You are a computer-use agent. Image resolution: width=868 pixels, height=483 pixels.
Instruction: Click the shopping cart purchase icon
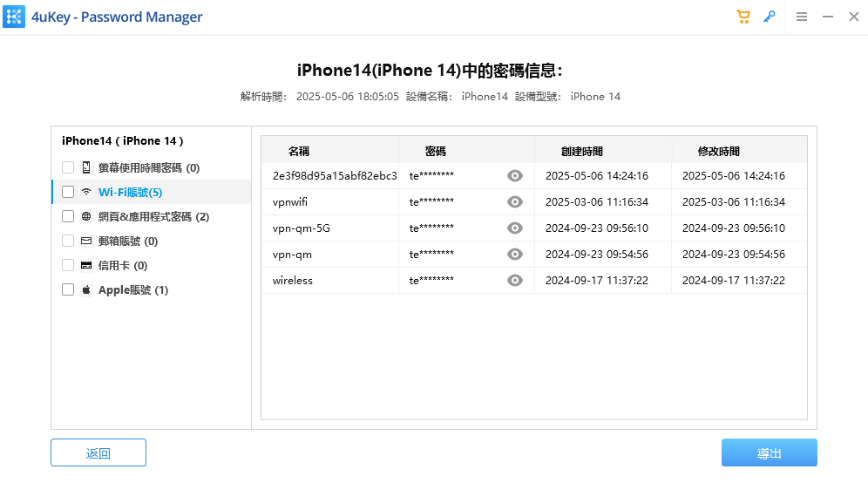coord(743,17)
